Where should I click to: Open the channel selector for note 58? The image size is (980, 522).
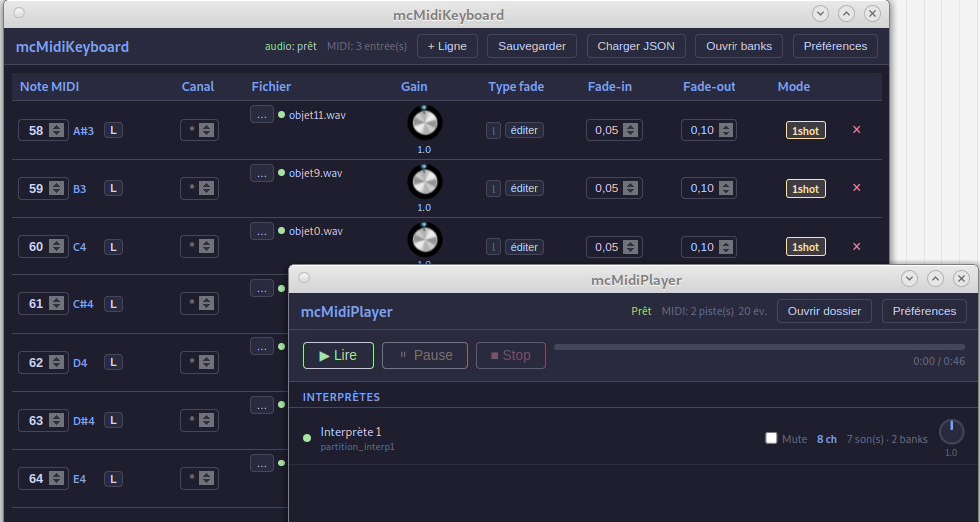coord(199,130)
